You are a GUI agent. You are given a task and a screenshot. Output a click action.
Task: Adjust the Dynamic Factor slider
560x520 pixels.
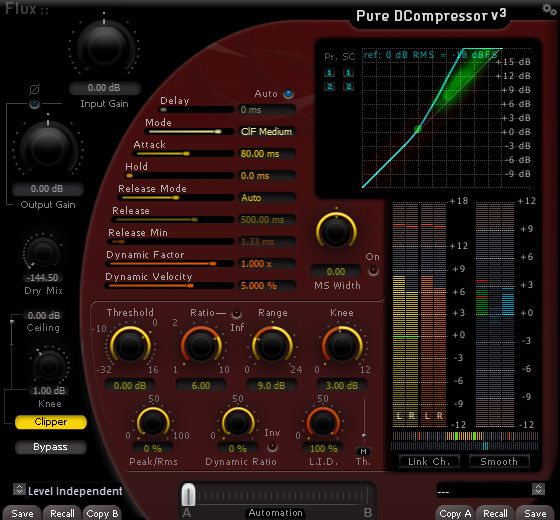point(170,264)
